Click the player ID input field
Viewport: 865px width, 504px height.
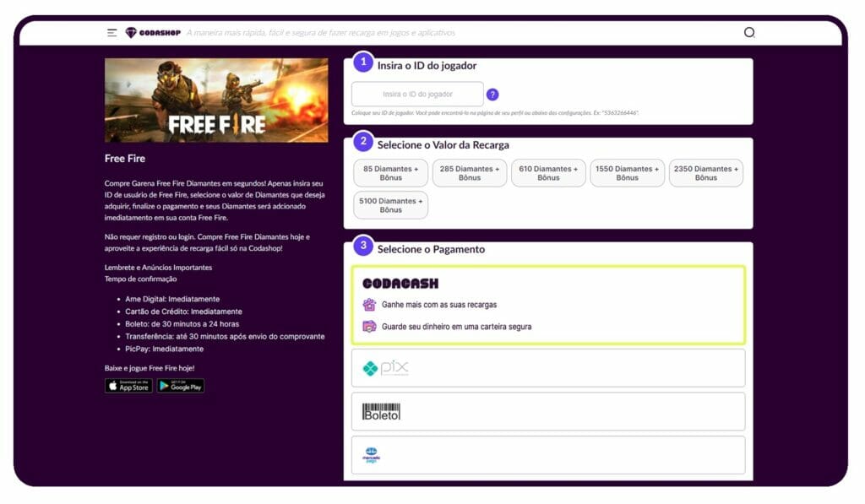tap(417, 95)
